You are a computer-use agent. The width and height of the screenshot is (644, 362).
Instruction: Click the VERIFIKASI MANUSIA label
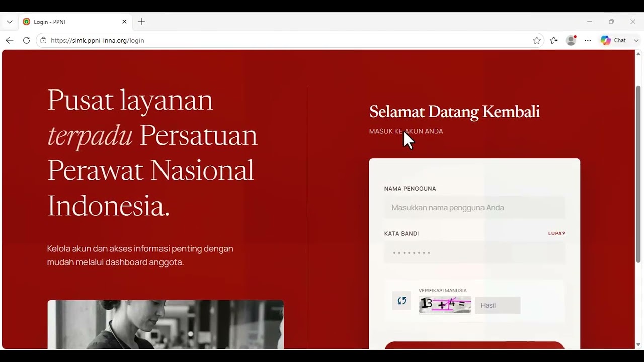coord(443,290)
